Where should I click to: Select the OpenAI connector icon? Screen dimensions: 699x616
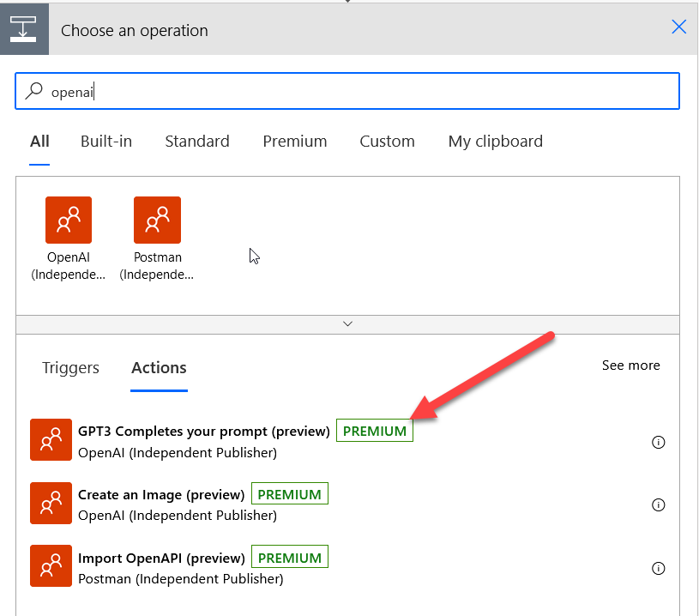(x=69, y=220)
